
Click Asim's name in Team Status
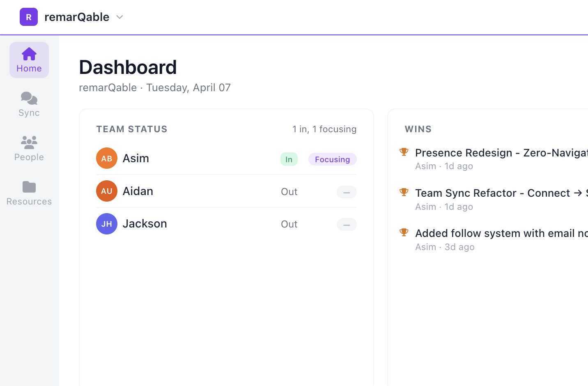tap(136, 158)
